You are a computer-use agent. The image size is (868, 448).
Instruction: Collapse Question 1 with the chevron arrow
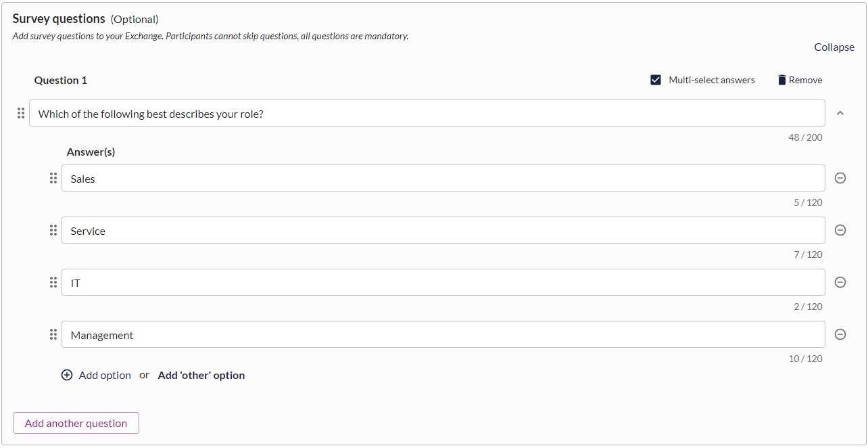pyautogui.click(x=840, y=113)
